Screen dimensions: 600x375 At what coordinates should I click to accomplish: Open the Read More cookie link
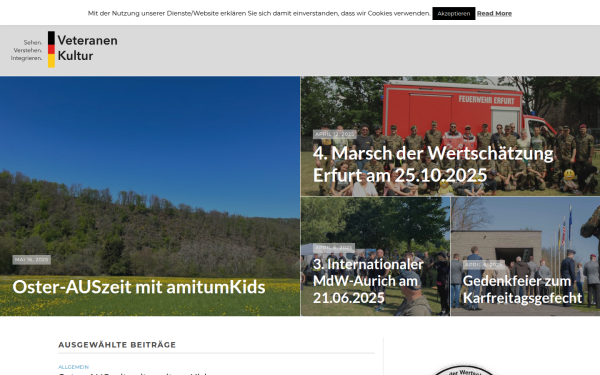494,13
